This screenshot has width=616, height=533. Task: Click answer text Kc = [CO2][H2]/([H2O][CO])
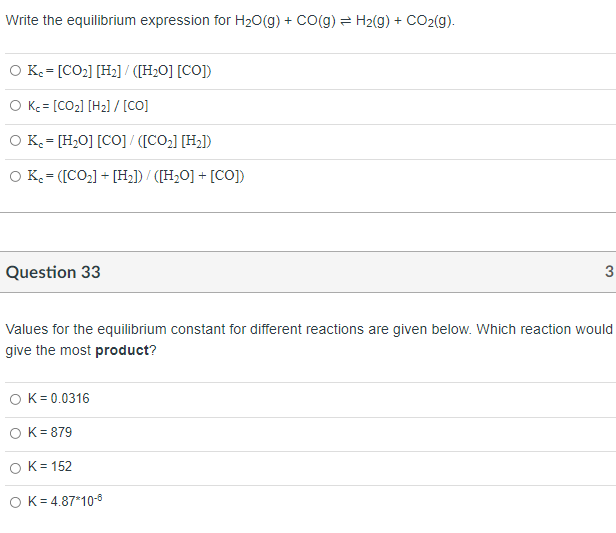[119, 71]
